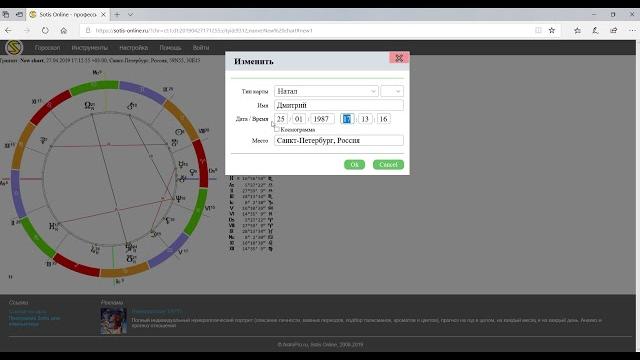The width and height of the screenshot is (640, 360).
Task: Go back with the browser back arrow
Action: pos(8,31)
